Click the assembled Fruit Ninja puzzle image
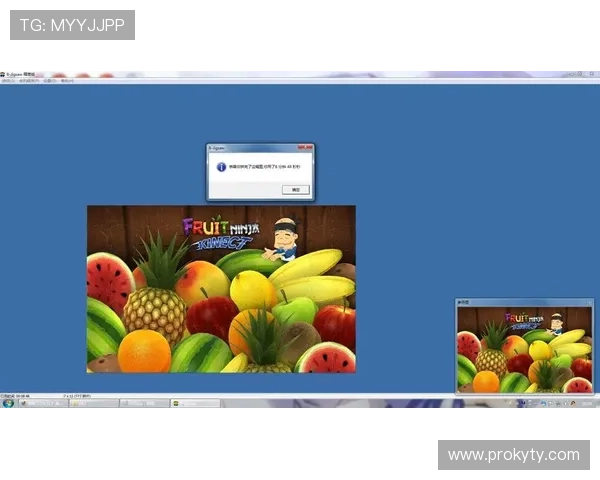This screenshot has height=480, width=600. pos(221,289)
